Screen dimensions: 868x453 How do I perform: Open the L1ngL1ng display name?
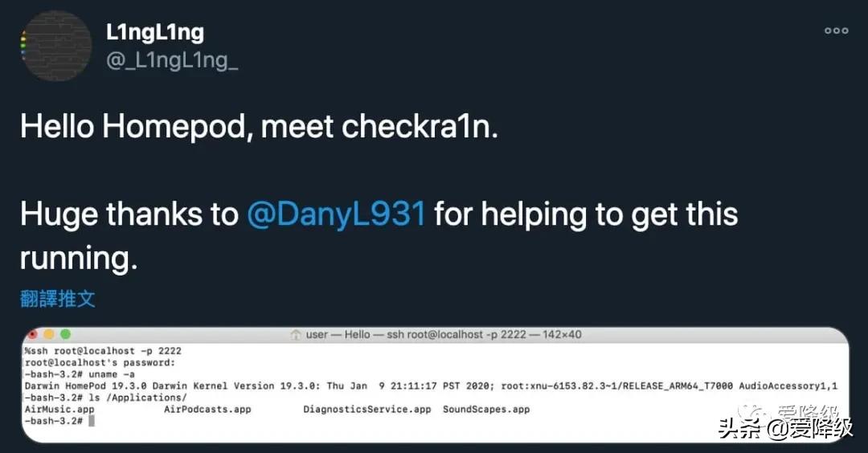pos(155,32)
